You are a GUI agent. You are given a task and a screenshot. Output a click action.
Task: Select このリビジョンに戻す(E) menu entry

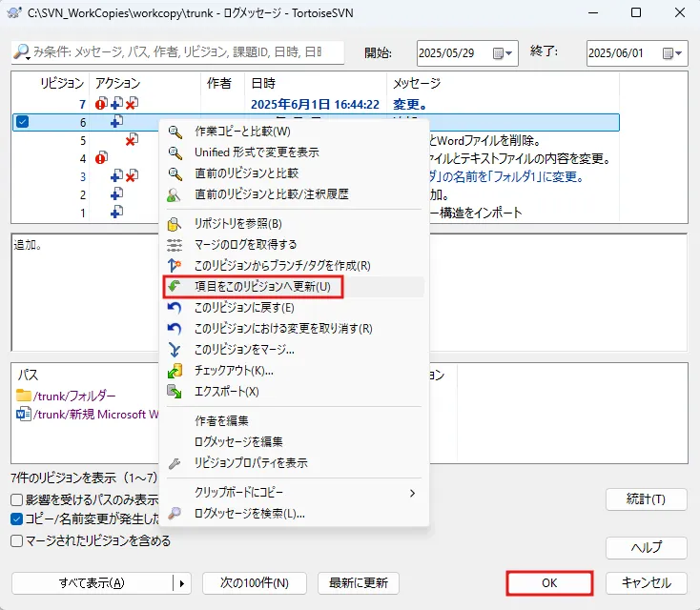(295, 308)
